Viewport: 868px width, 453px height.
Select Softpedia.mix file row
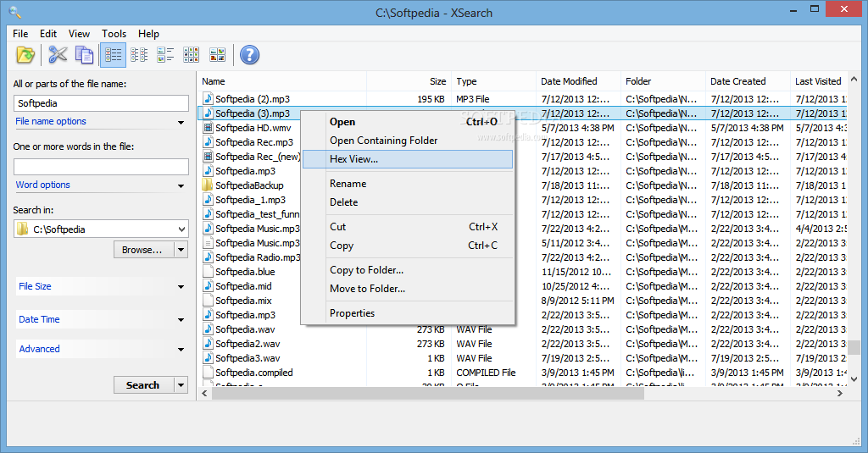[x=243, y=301]
